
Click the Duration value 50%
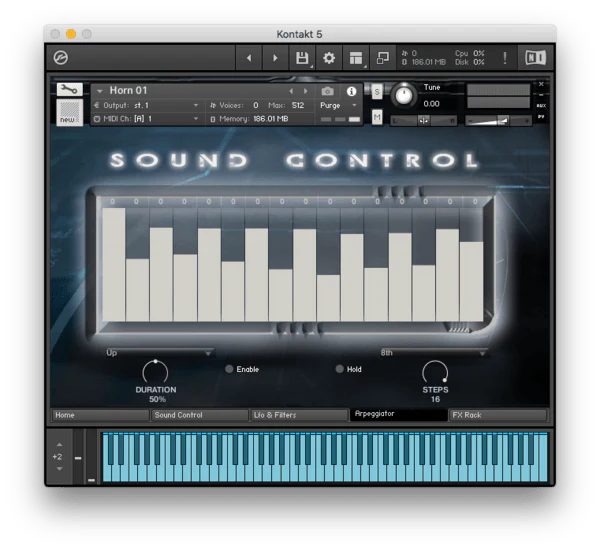(157, 399)
